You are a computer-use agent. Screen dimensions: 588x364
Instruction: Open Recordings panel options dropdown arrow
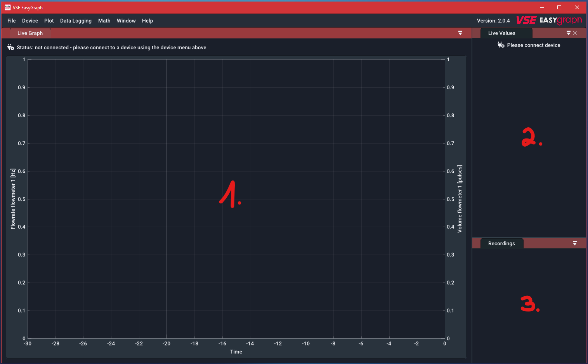pyautogui.click(x=575, y=243)
